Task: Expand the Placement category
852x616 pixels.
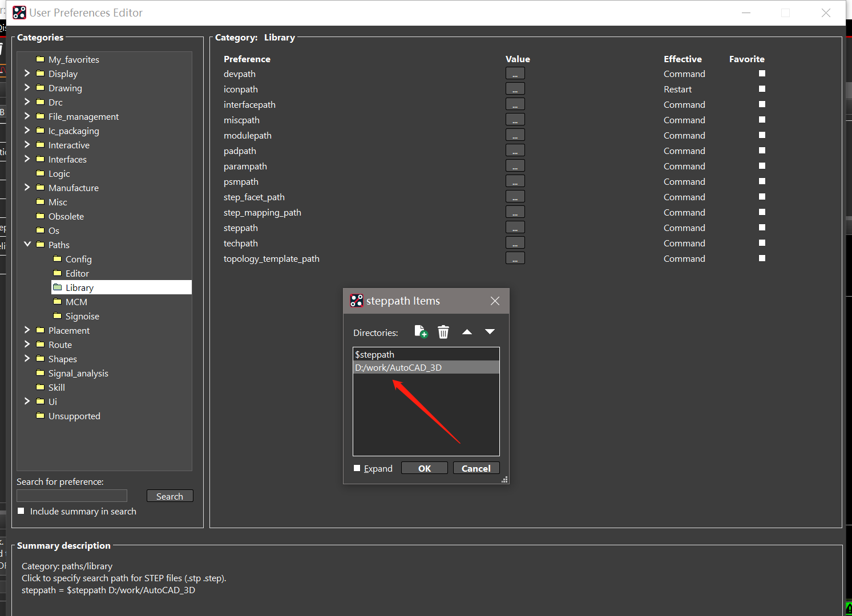Action: point(27,330)
